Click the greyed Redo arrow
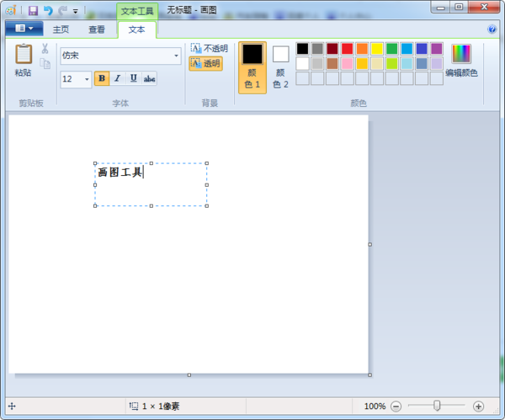Image resolution: width=505 pixels, height=420 pixels. click(x=62, y=11)
